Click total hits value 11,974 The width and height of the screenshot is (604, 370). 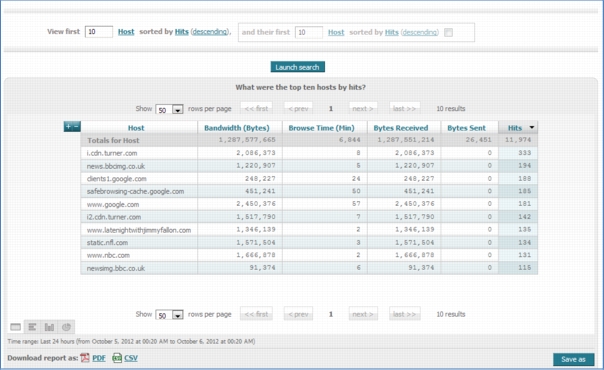tap(518, 140)
